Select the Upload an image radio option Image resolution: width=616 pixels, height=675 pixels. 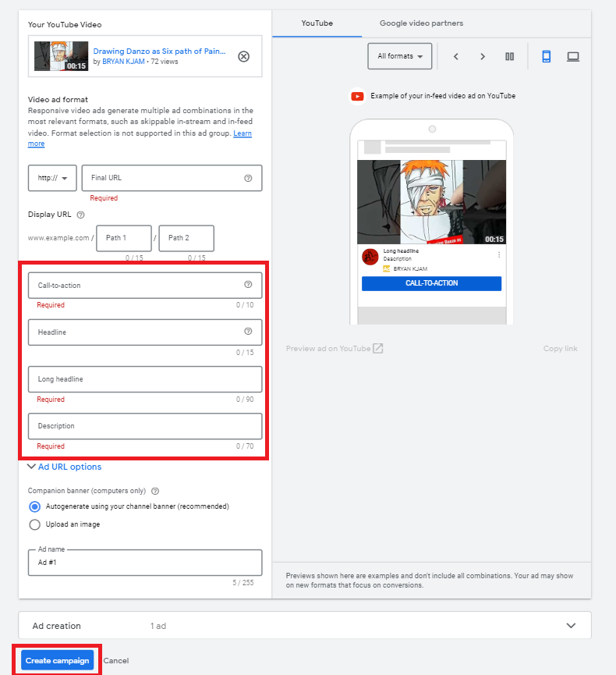(35, 524)
